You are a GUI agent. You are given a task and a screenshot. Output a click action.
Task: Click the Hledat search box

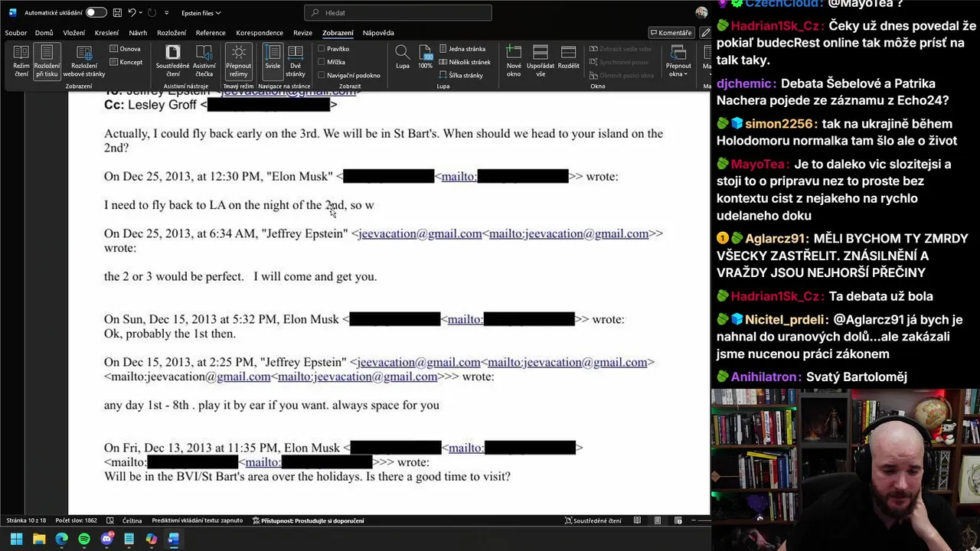tap(397, 13)
